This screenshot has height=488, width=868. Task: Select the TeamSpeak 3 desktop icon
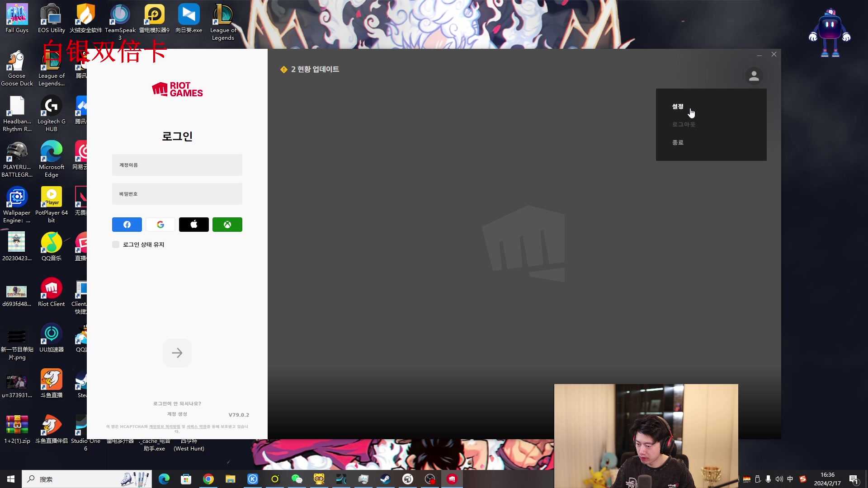point(120,22)
